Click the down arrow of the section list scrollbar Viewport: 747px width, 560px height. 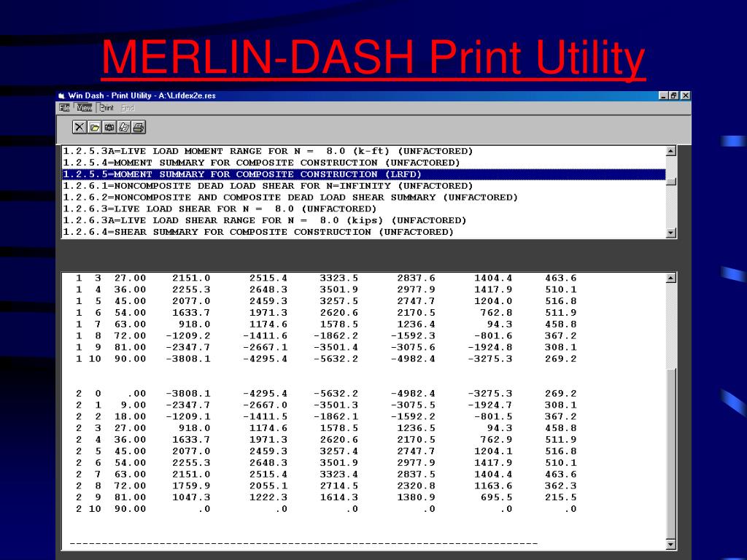[671, 233]
